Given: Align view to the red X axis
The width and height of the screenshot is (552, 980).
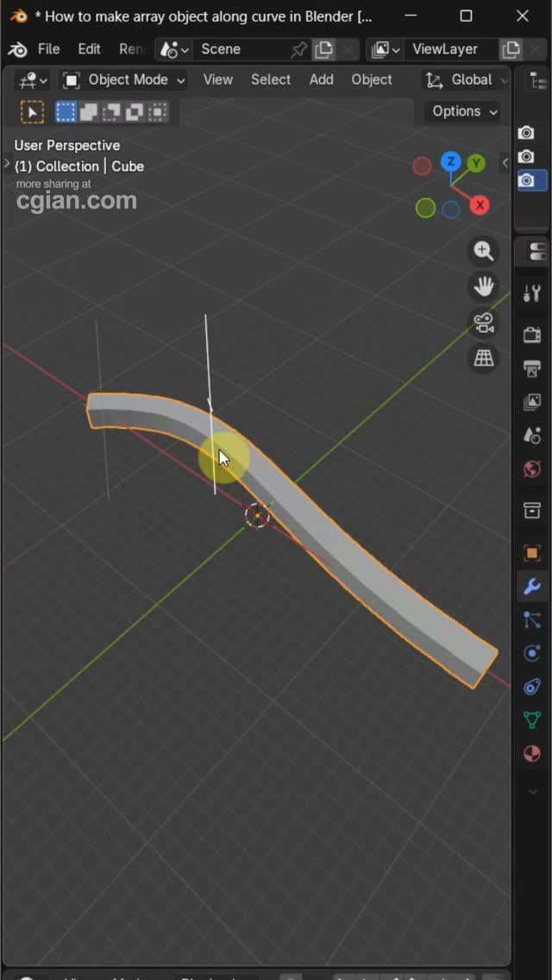Looking at the screenshot, I should point(480,205).
